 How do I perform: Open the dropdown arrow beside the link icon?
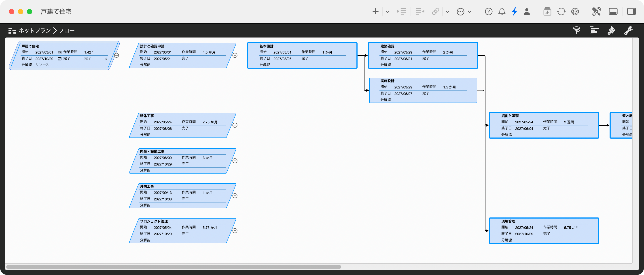coord(447,12)
